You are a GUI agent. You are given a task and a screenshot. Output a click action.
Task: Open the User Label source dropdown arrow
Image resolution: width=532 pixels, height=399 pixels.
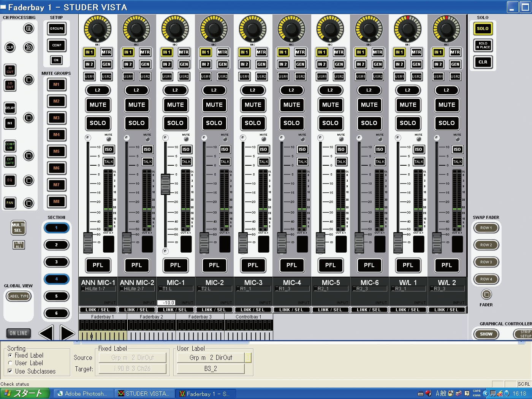(x=248, y=358)
